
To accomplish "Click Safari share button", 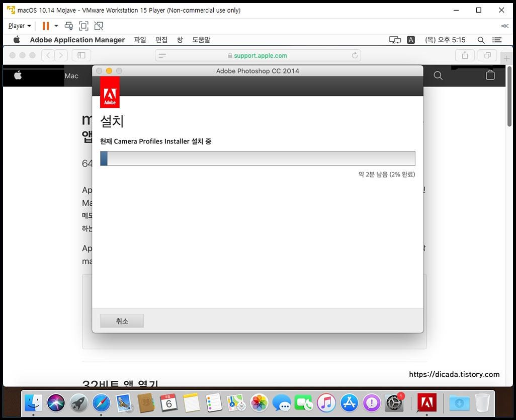I will (x=465, y=55).
